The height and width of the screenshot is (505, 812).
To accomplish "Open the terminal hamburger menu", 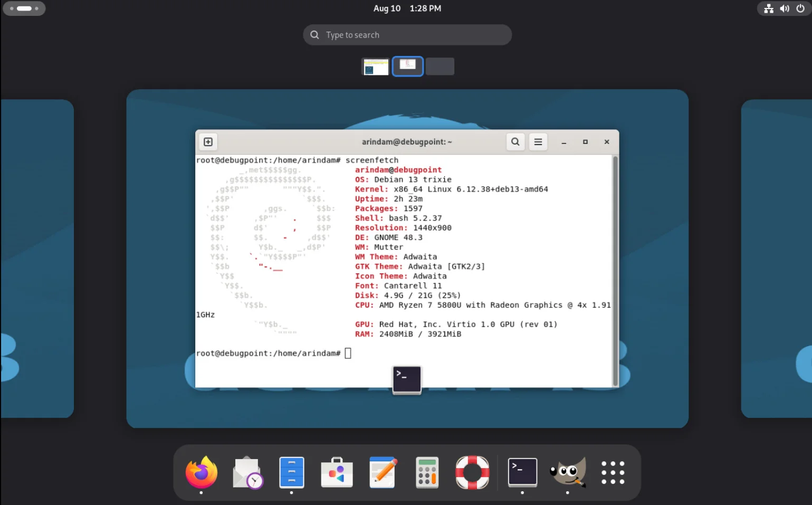I will tap(538, 141).
